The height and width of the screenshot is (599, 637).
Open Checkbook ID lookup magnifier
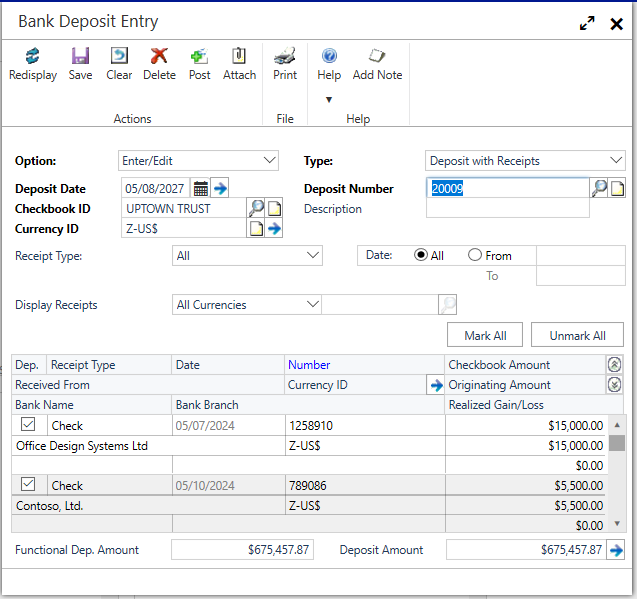[x=256, y=208]
